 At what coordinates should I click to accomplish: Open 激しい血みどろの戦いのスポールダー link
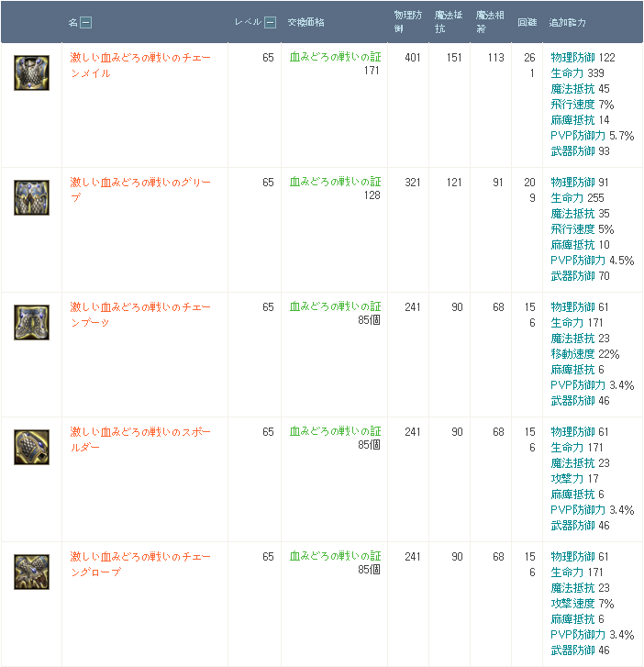click(x=140, y=439)
